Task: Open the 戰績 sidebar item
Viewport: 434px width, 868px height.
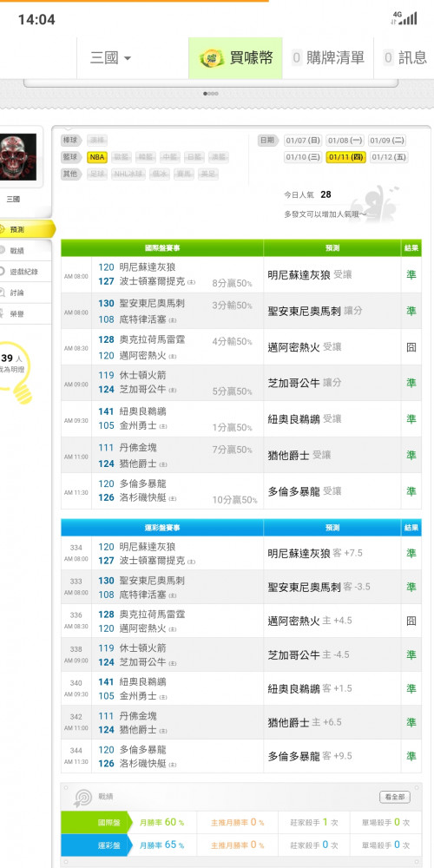Action: 25,251
